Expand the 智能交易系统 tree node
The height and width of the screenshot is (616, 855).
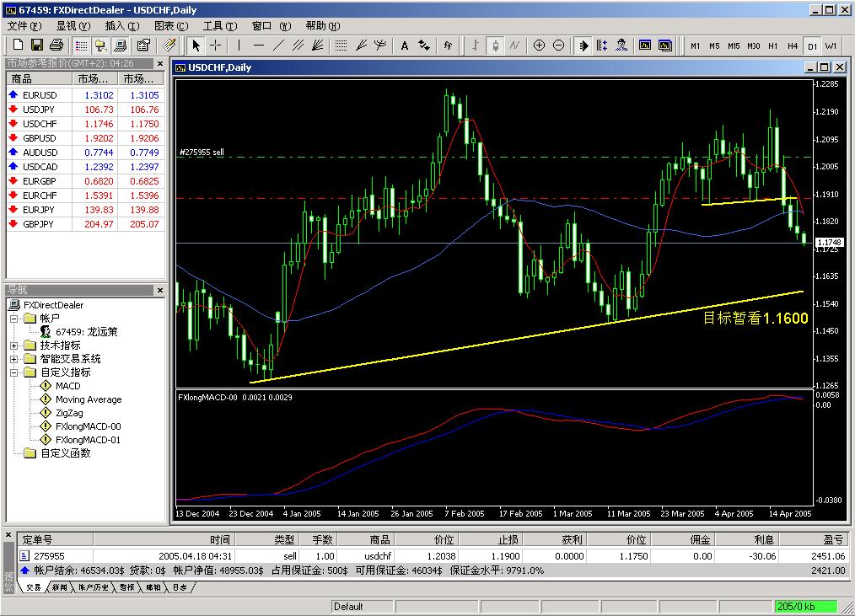(x=14, y=359)
